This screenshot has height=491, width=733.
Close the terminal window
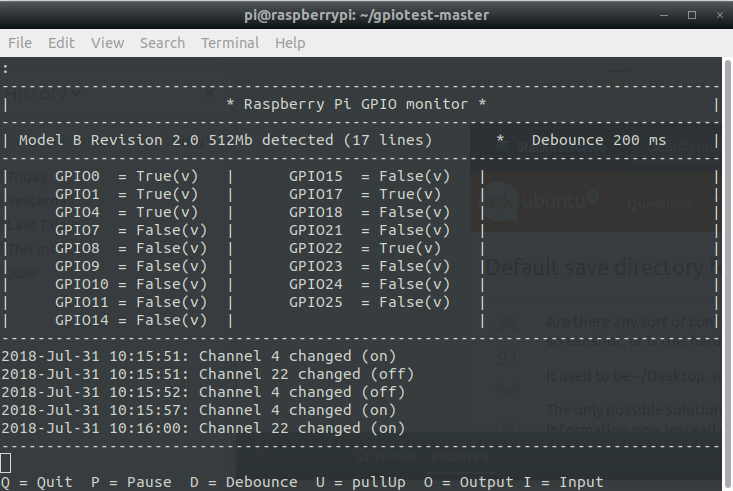click(720, 15)
